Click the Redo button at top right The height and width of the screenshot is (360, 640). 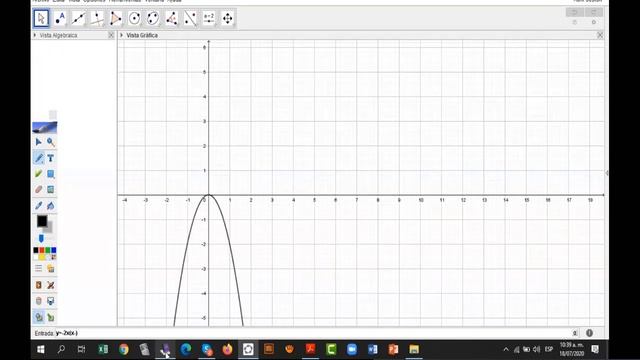pos(593,12)
